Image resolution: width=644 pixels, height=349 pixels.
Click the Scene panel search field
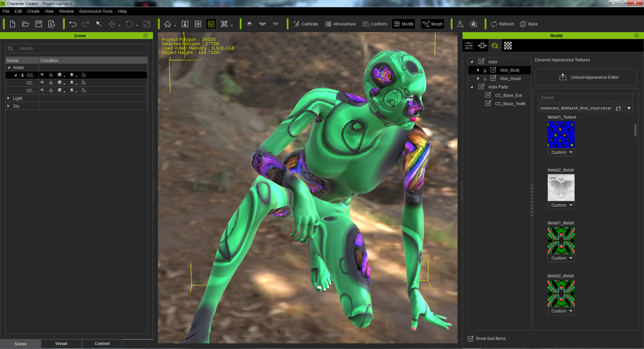pos(76,49)
